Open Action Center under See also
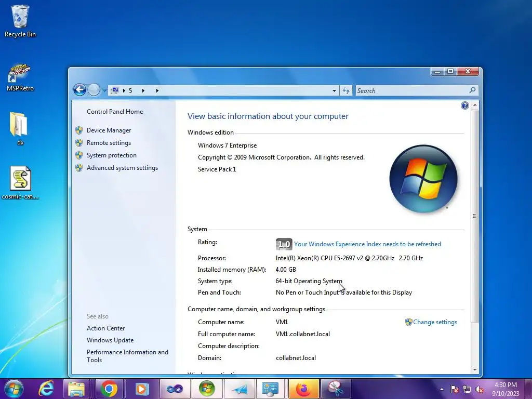 tap(105, 328)
